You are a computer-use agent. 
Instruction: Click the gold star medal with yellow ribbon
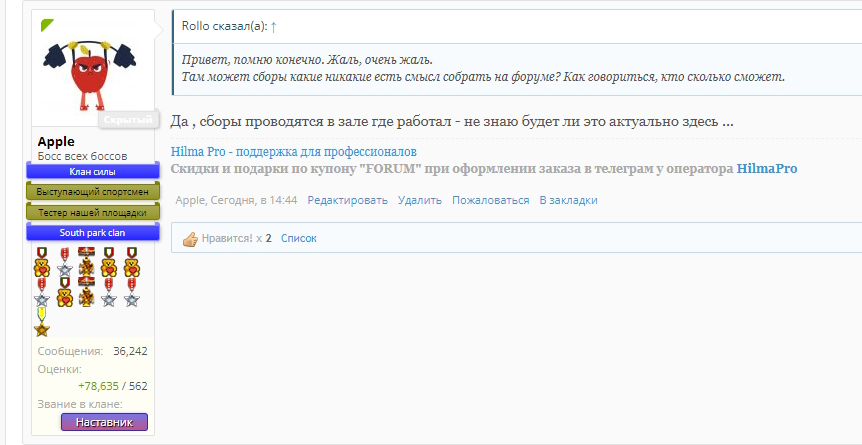(x=42, y=322)
